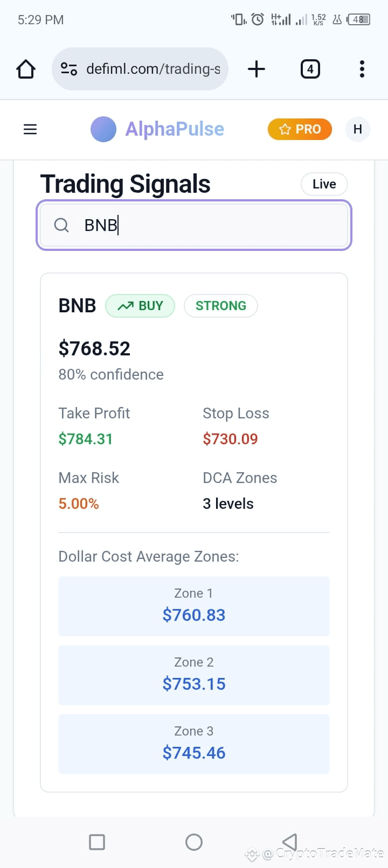Tap Zone 2 at $753.15
The height and width of the screenshot is (868, 388).
(x=194, y=675)
